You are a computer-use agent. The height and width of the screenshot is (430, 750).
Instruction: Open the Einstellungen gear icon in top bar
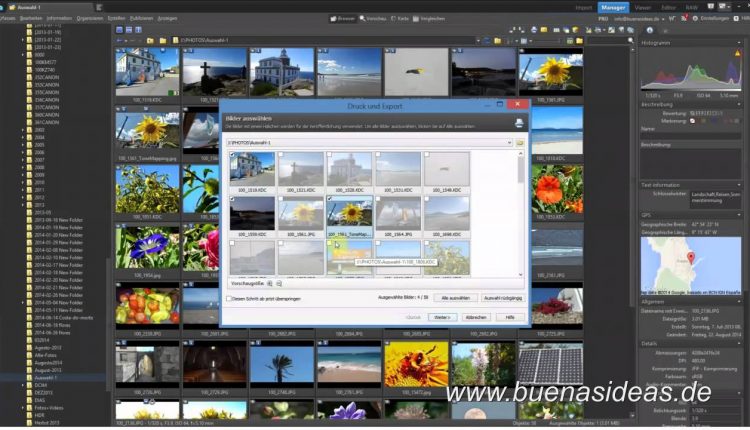point(696,18)
